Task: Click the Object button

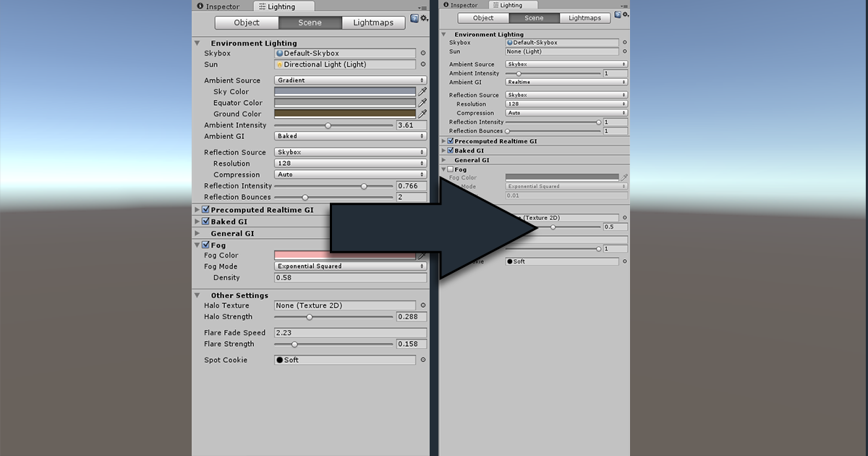Action: point(246,22)
